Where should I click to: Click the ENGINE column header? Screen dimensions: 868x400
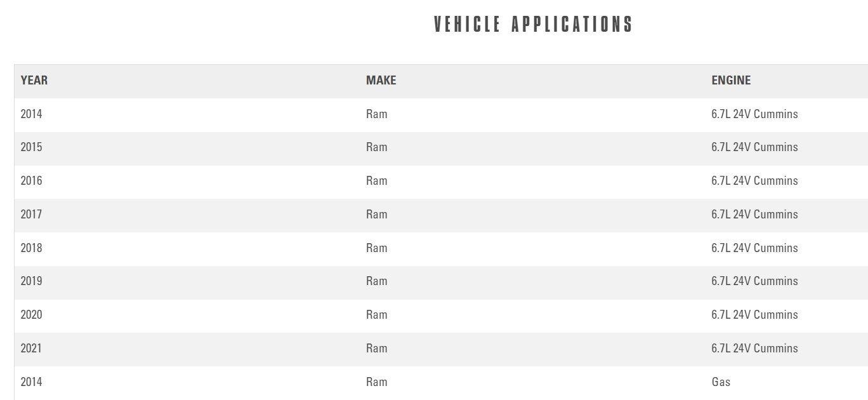click(x=731, y=81)
